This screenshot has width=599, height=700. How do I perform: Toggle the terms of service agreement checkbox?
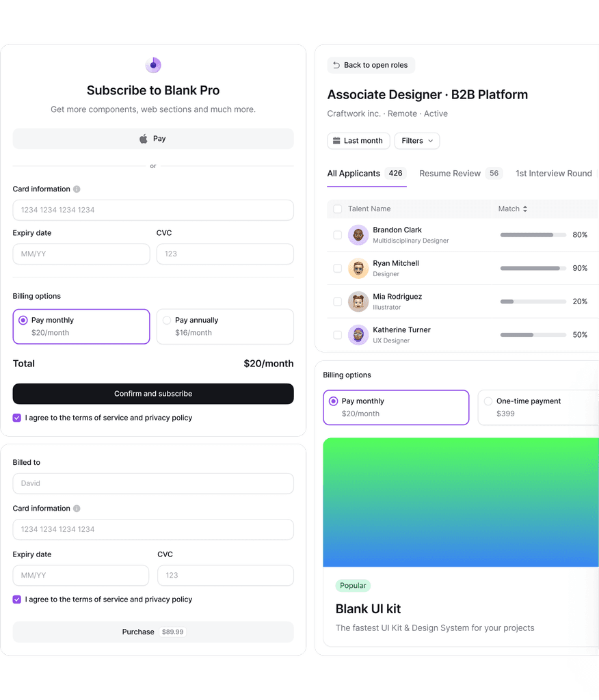click(x=16, y=417)
